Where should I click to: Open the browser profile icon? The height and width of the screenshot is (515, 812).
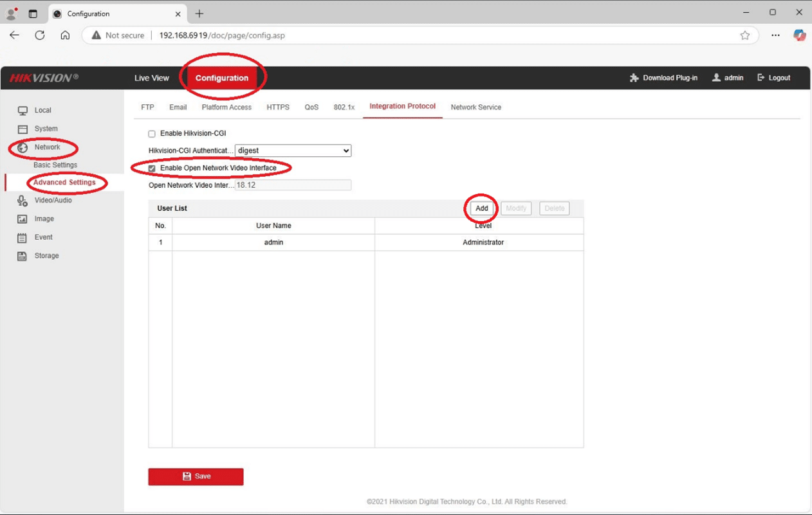(11, 14)
